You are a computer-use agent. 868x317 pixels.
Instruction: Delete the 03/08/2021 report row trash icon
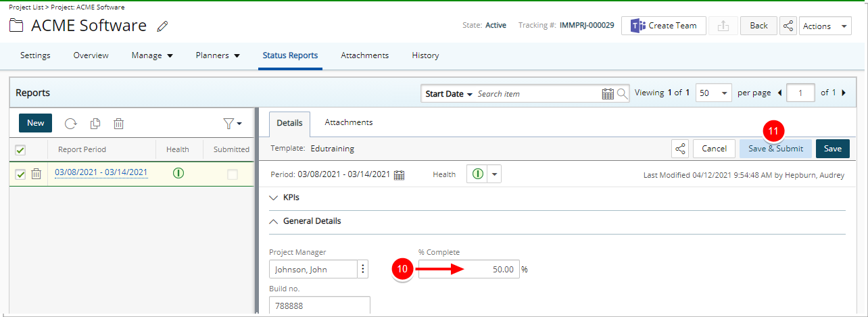(37, 174)
